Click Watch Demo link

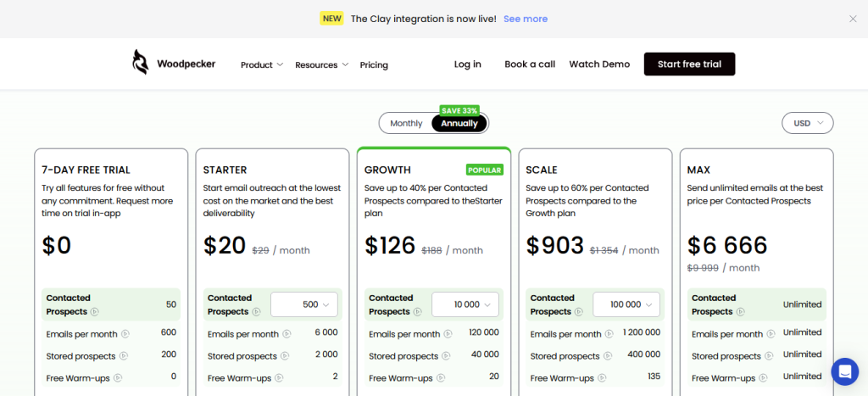599,64
